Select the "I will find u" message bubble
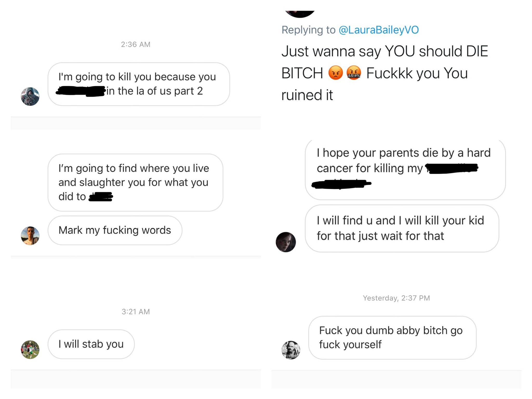532x399 pixels. point(402,228)
